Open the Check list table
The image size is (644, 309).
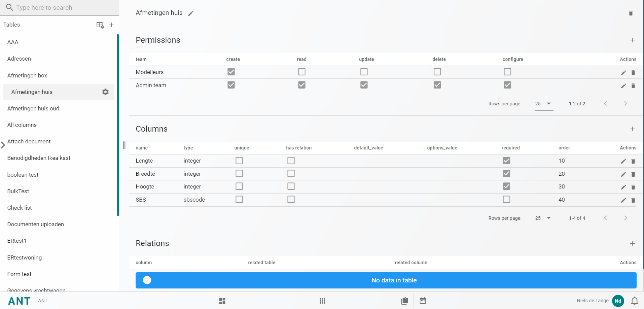(x=20, y=208)
